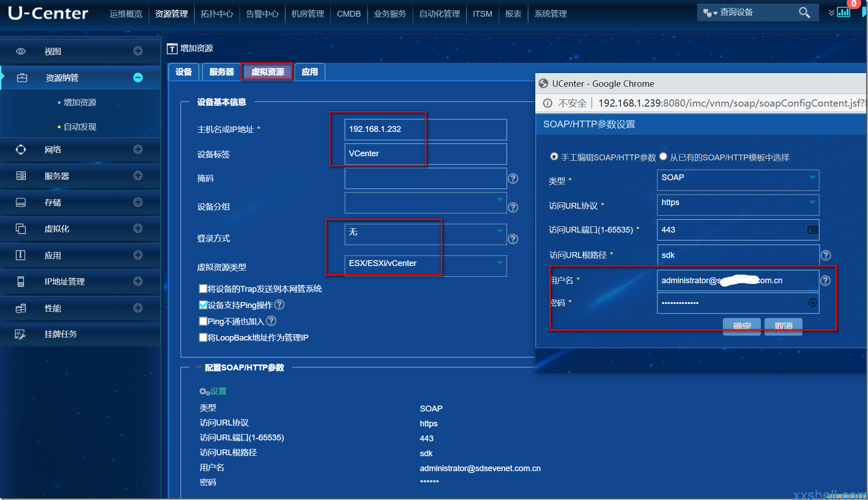This screenshot has height=500, width=868.
Task: Click the password key icon in 密码 field
Action: coord(812,303)
